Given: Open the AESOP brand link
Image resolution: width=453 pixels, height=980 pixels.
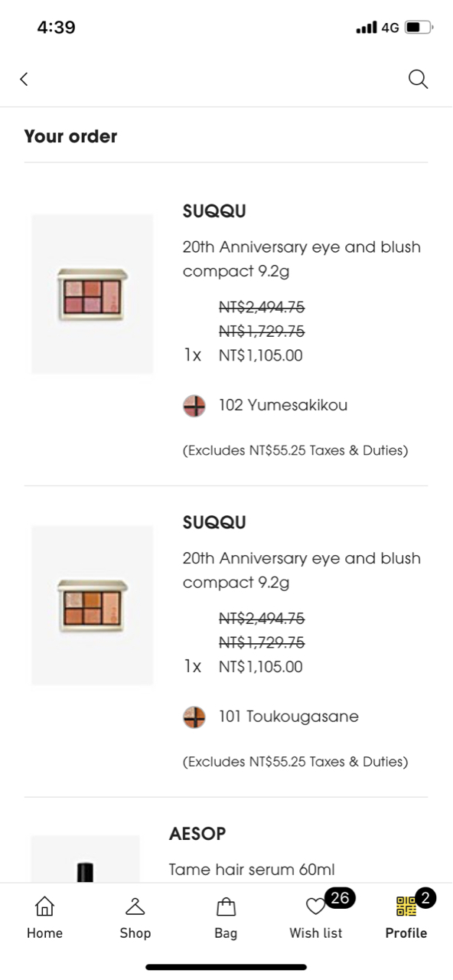Looking at the screenshot, I should (x=197, y=834).
